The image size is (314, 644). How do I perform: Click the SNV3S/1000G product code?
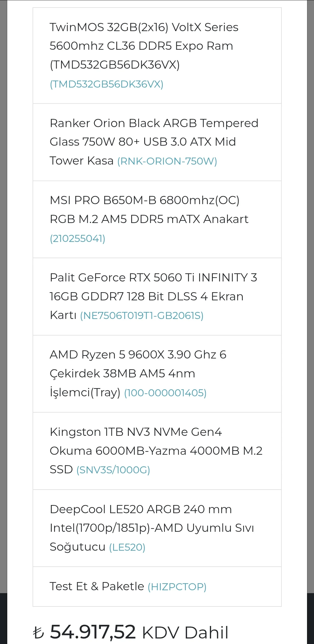113,470
